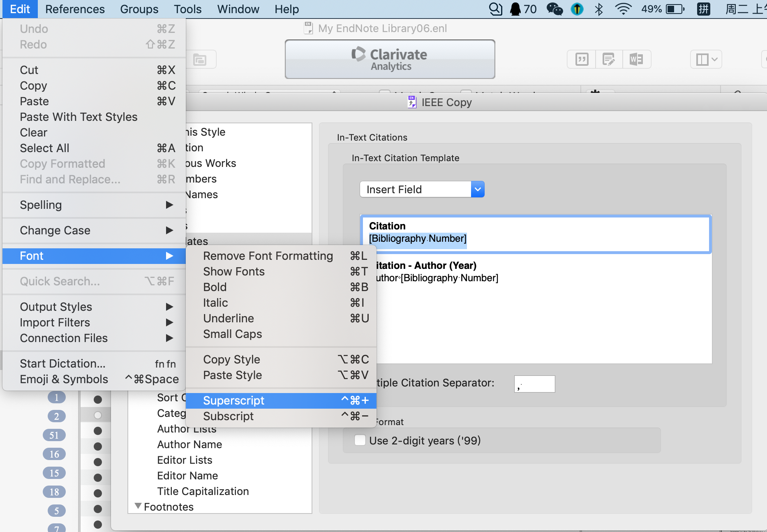This screenshot has height=532, width=767.
Task: Click the Clarivate Analytics banner
Action: 390,59
